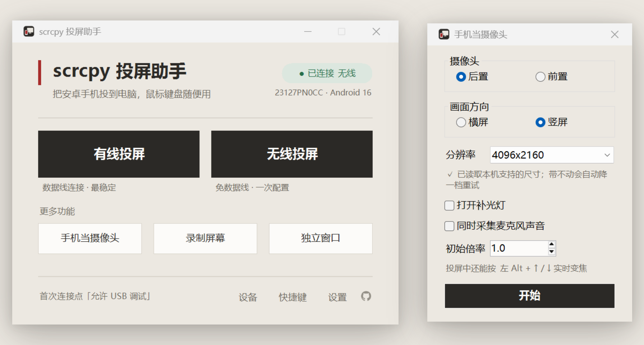Open the 录制屏幕 feature

pyautogui.click(x=205, y=238)
